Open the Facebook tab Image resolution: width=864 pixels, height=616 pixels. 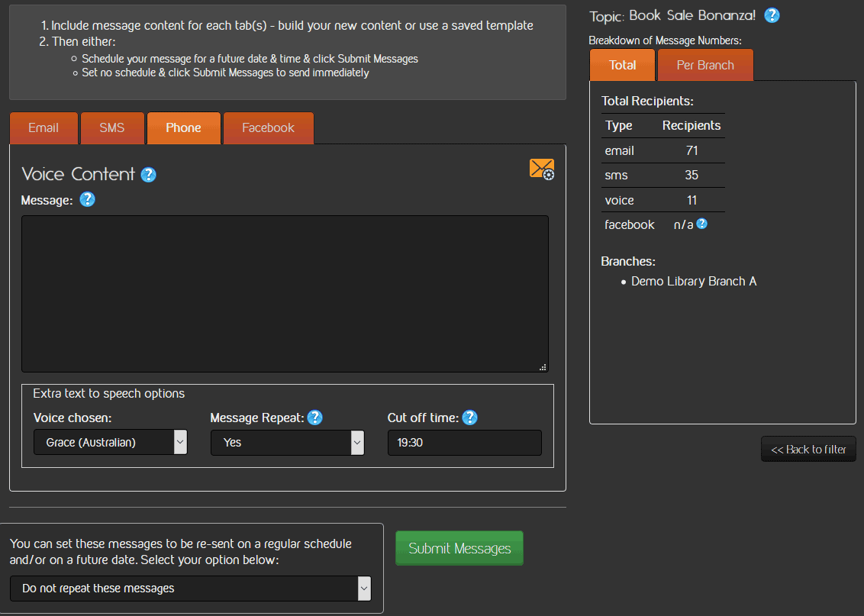(x=268, y=128)
